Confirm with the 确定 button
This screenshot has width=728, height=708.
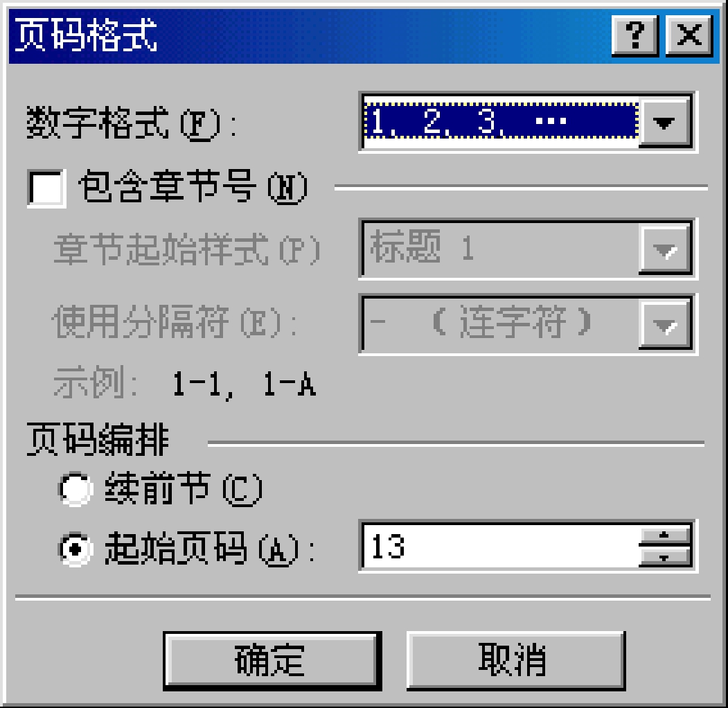[x=272, y=661]
